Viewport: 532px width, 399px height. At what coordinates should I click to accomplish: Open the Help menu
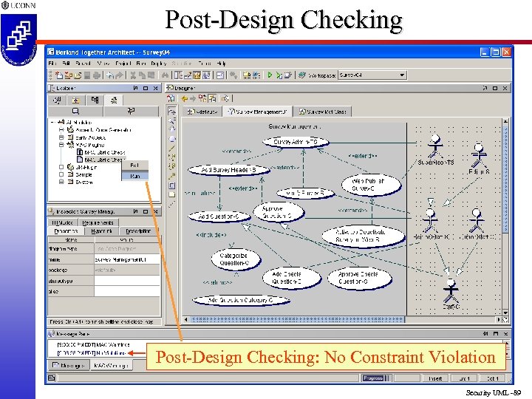tap(221, 63)
